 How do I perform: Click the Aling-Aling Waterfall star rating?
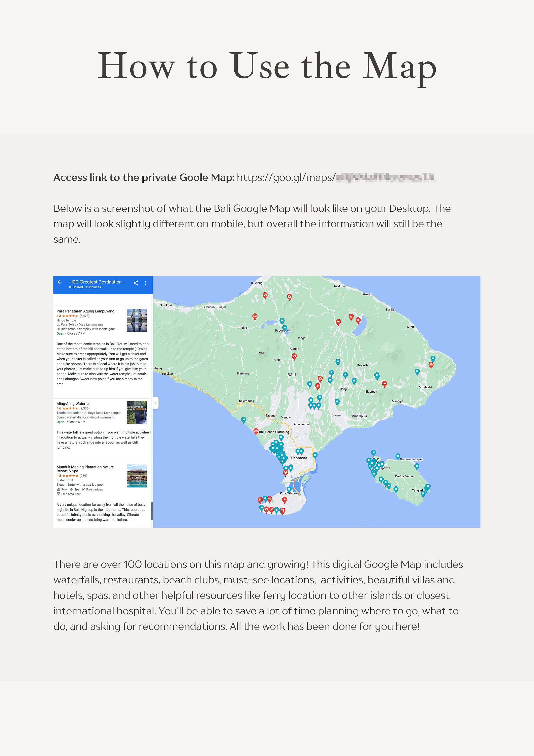[70, 409]
